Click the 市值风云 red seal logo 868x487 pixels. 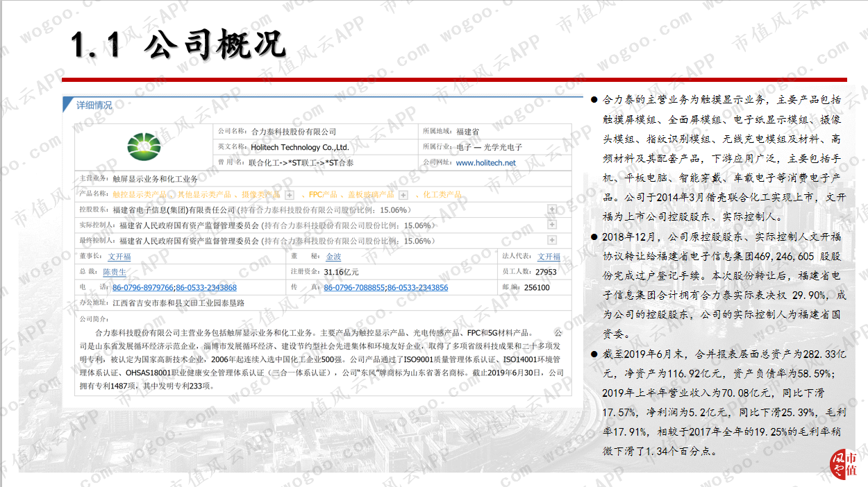click(x=844, y=465)
